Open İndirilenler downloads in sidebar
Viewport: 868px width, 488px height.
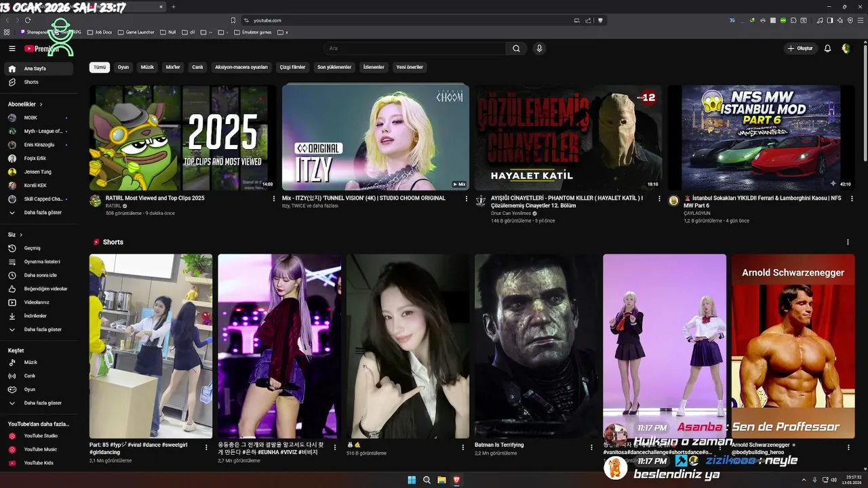[x=39, y=316]
